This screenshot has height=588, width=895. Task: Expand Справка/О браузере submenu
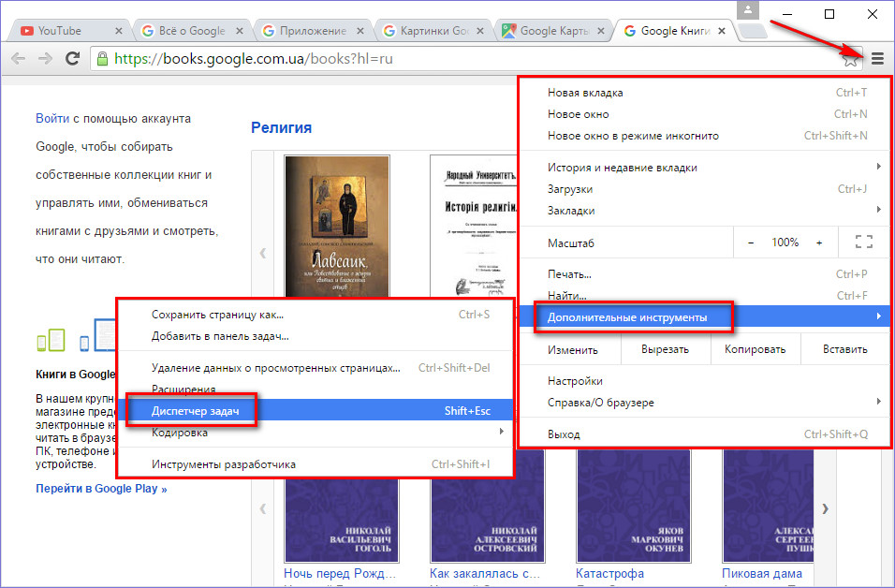coord(704,403)
